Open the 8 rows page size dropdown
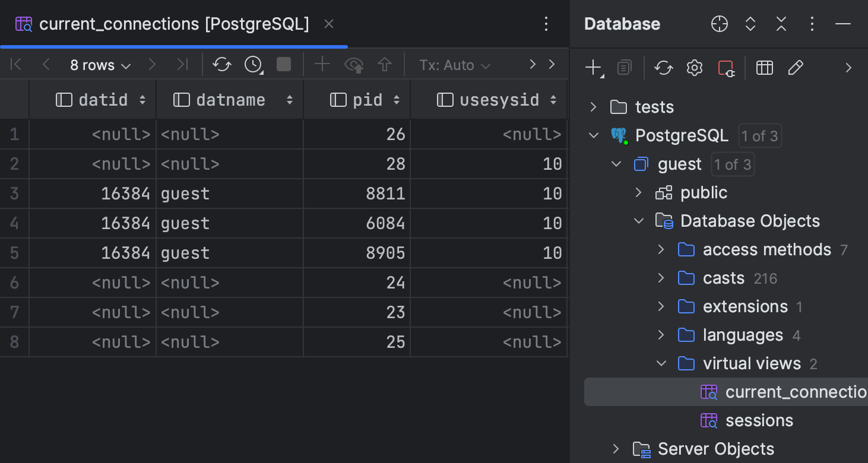The width and height of the screenshot is (868, 463). coord(99,65)
